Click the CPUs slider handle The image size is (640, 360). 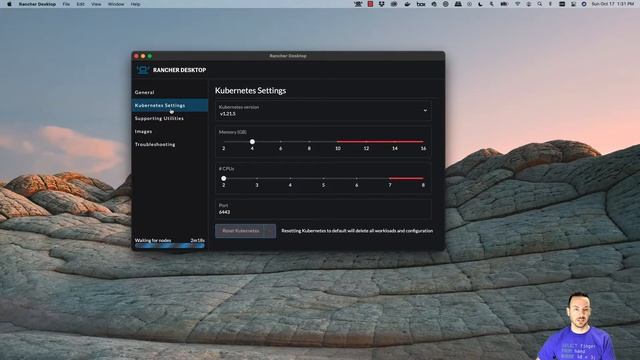(224, 178)
